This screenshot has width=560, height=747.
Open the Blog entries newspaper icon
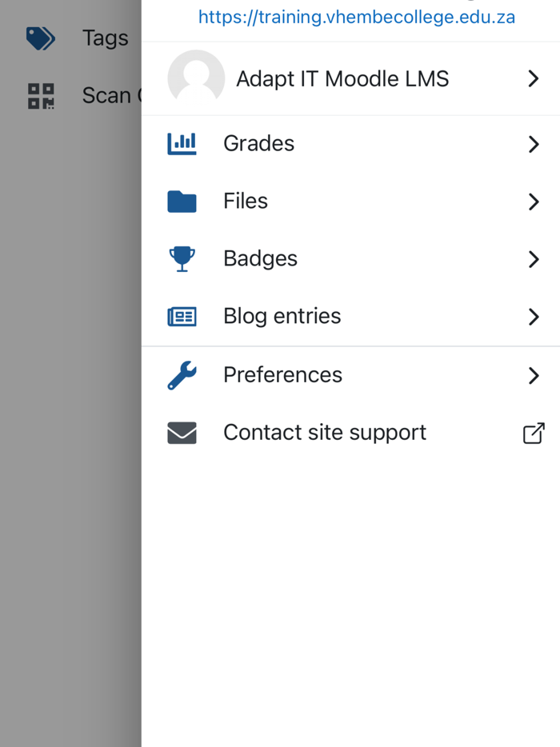(x=182, y=316)
